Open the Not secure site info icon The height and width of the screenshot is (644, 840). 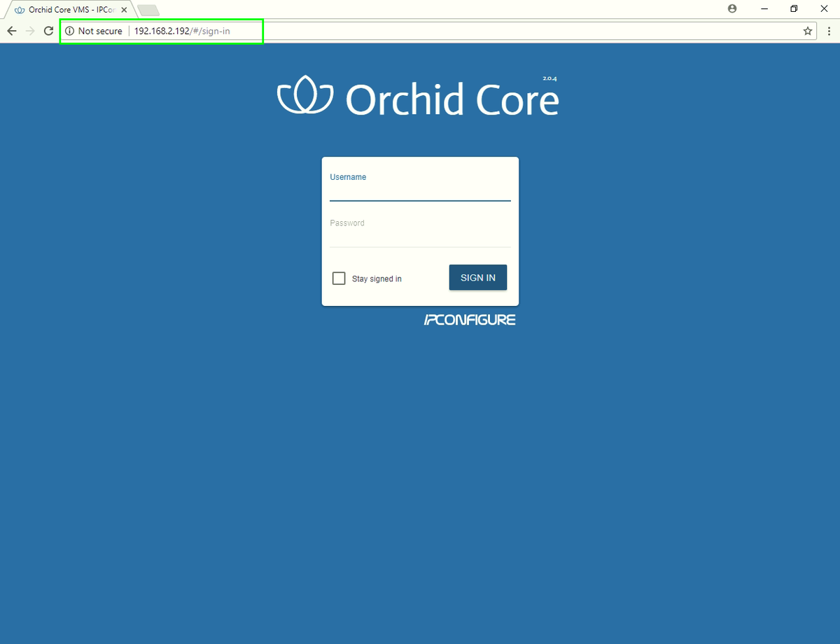coord(69,31)
